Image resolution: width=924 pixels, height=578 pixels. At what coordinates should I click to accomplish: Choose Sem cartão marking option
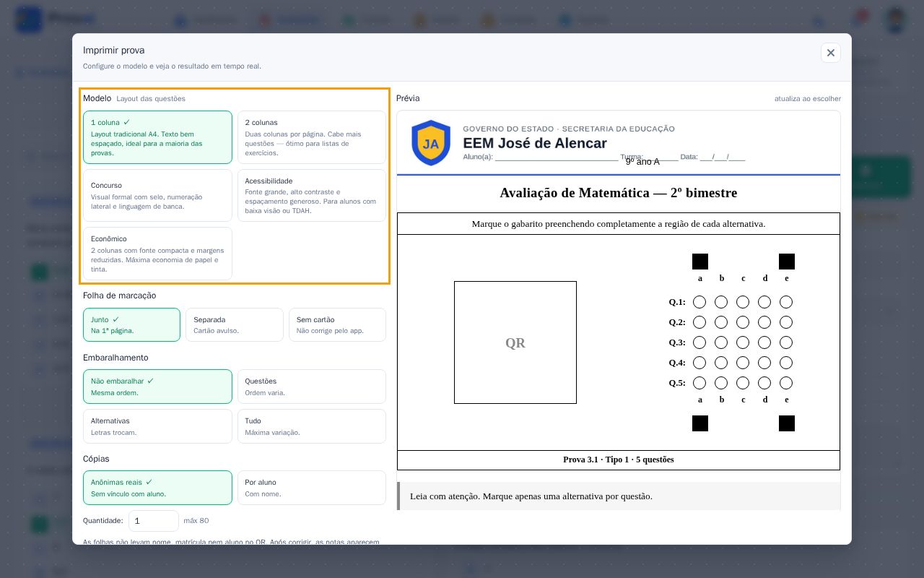337,324
